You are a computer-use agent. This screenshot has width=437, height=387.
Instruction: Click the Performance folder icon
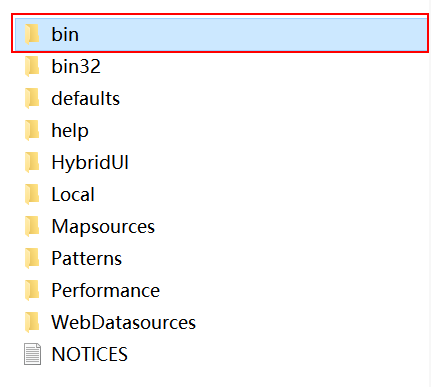32,290
